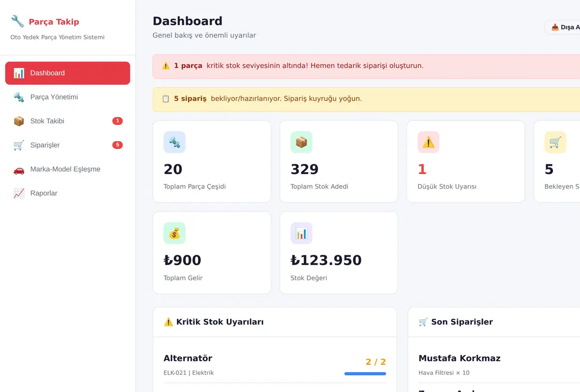Click the warning icon on Düşük Stok Uyarısı card
Viewport: 580px width, 392px height.
click(x=428, y=142)
